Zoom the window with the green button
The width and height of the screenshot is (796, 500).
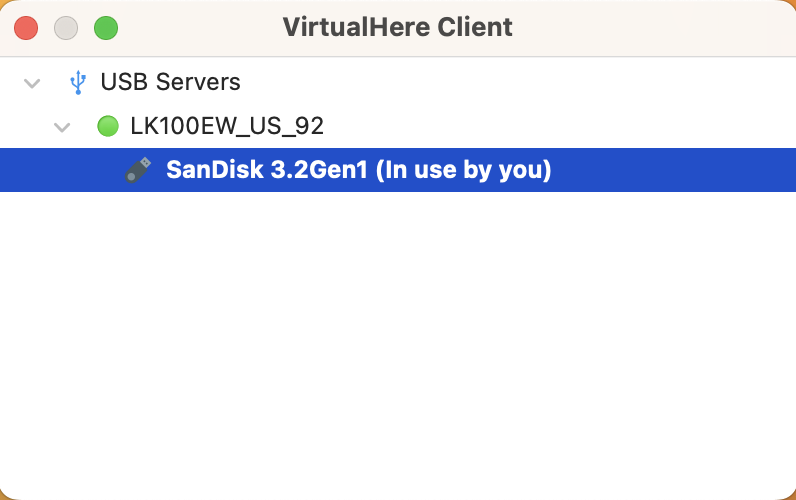tap(106, 28)
